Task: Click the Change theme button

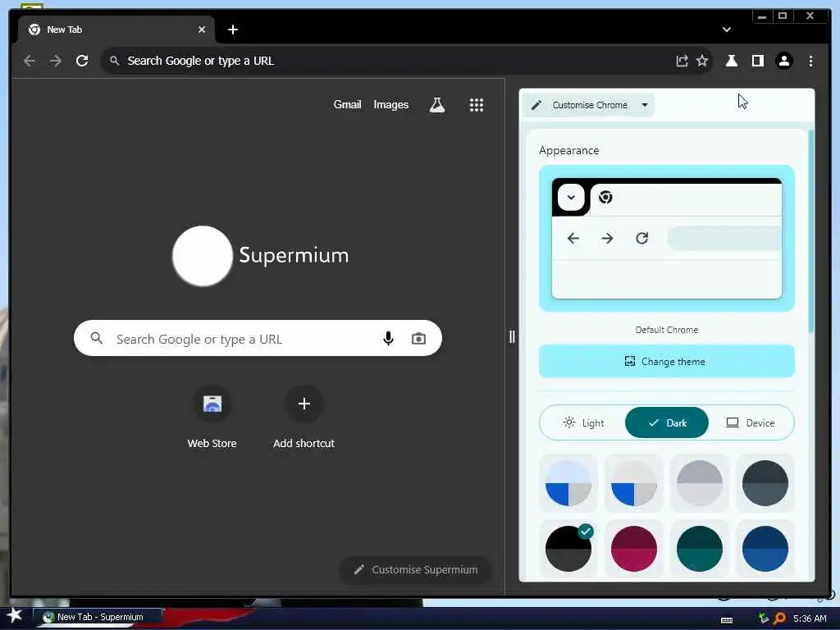Action: pyautogui.click(x=666, y=362)
